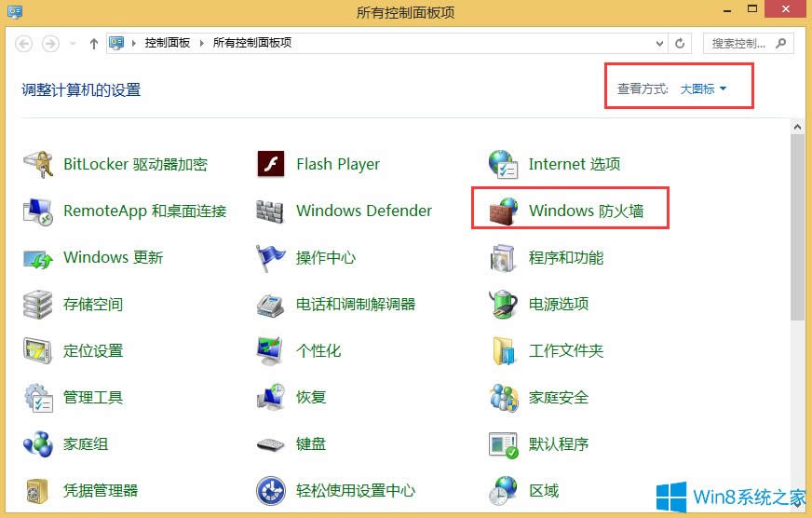The width and height of the screenshot is (812, 518).
Task: Launch RemoteApp 和桌面连接 icon
Action: 38,211
